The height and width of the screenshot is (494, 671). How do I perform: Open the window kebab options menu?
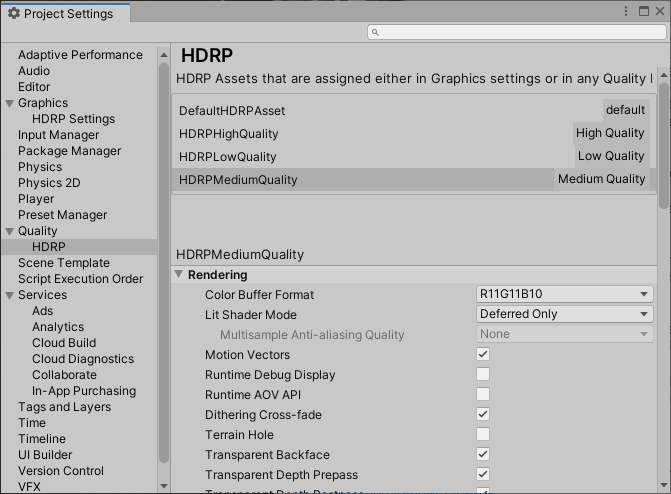click(x=626, y=11)
